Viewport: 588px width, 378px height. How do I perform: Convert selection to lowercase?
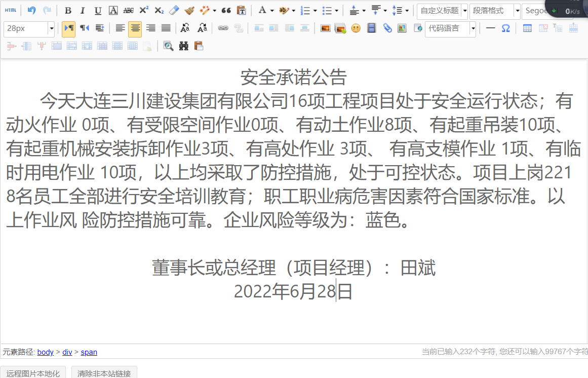202,28
